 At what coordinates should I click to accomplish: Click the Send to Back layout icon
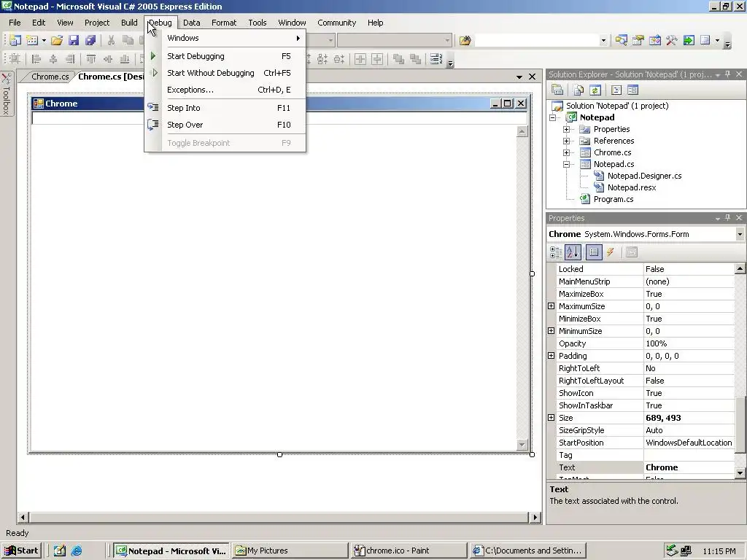point(415,59)
